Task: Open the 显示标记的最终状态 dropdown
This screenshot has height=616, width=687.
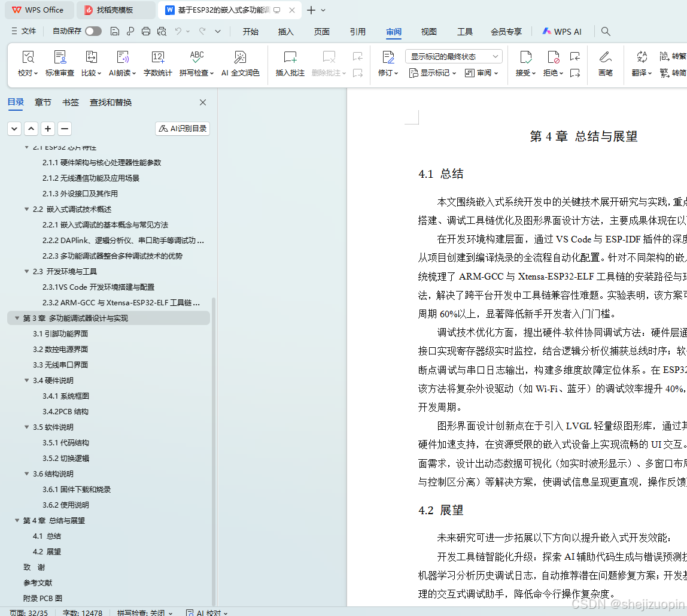Action: 452,55
